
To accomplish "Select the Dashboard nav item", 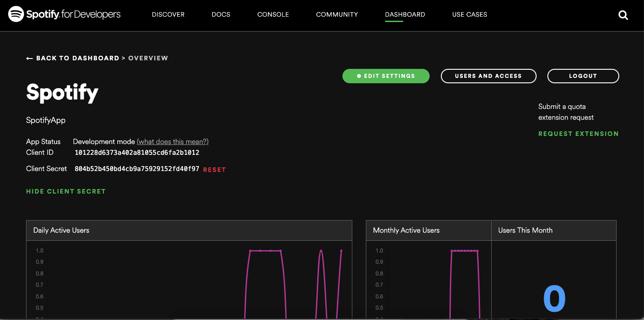I will coord(405,14).
